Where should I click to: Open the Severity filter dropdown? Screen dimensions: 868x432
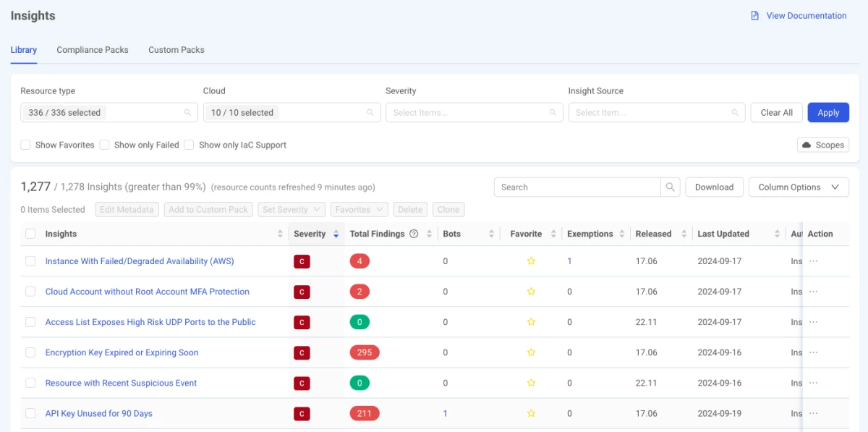point(474,113)
